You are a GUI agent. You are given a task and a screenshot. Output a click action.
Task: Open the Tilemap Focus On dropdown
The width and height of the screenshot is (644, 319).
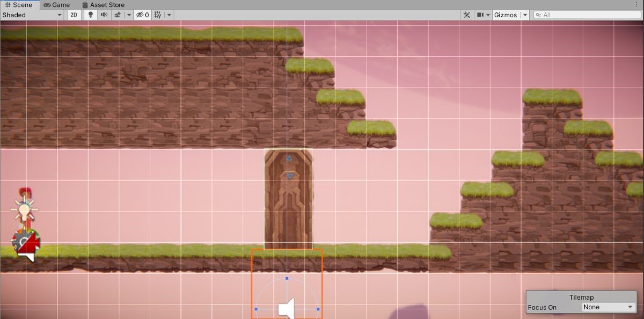[x=608, y=307]
